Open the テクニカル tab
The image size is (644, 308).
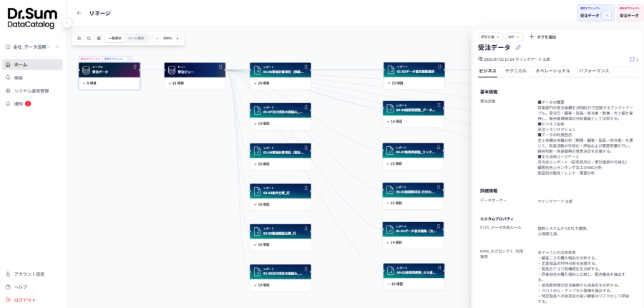(x=516, y=71)
